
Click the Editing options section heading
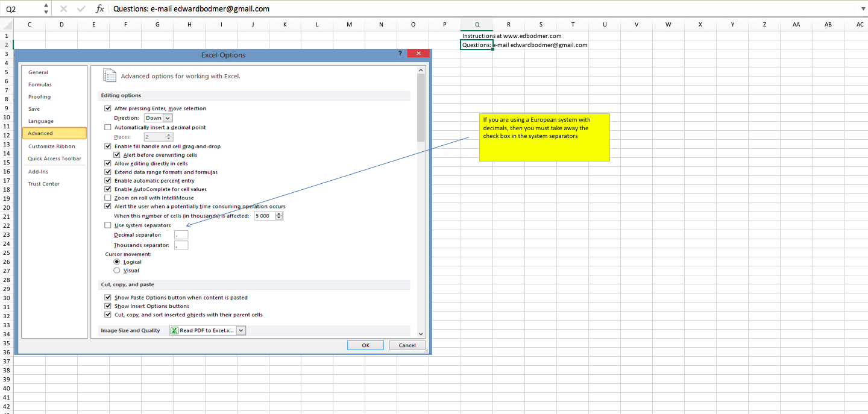click(121, 95)
